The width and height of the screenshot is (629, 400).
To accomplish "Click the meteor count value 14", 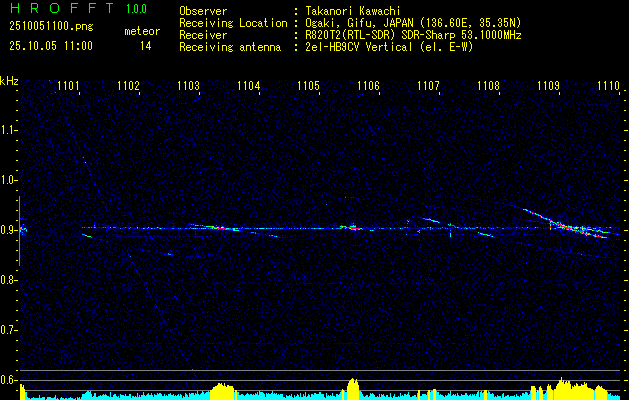I will point(146,46).
